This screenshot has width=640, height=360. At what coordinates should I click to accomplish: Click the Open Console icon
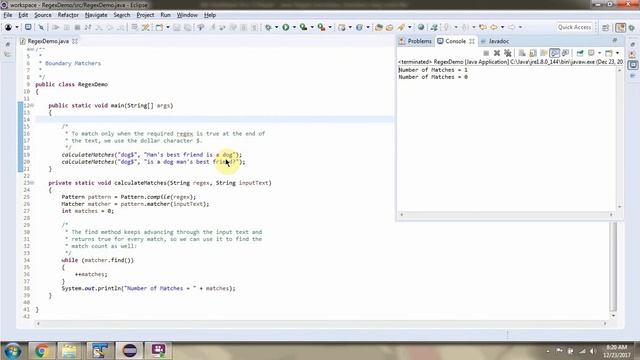click(609, 53)
